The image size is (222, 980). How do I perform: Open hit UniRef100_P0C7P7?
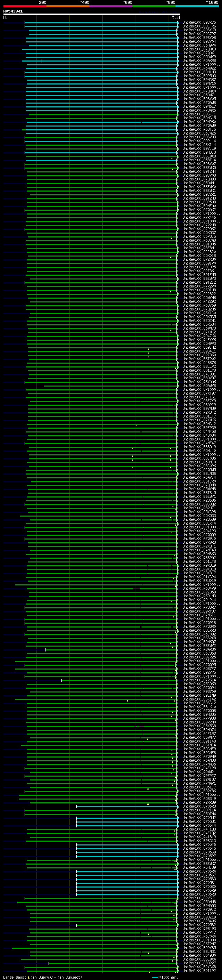[x=199, y=34]
